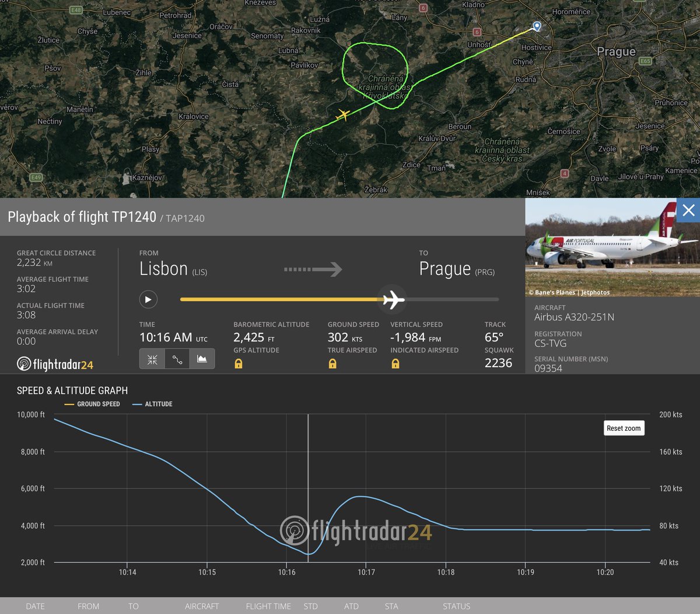The width and height of the screenshot is (700, 614).
Task: Click the FLIGHT TIME column header
Action: pos(268,606)
